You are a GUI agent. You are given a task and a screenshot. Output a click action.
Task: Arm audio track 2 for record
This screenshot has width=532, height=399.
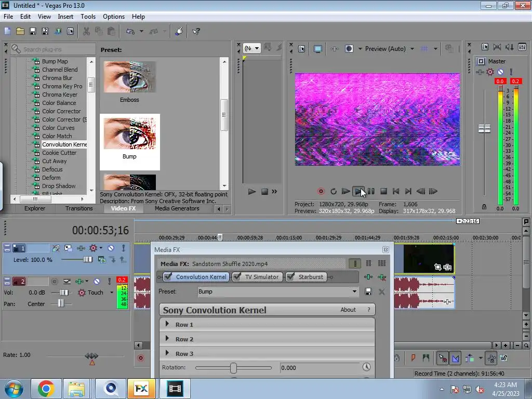click(x=54, y=281)
